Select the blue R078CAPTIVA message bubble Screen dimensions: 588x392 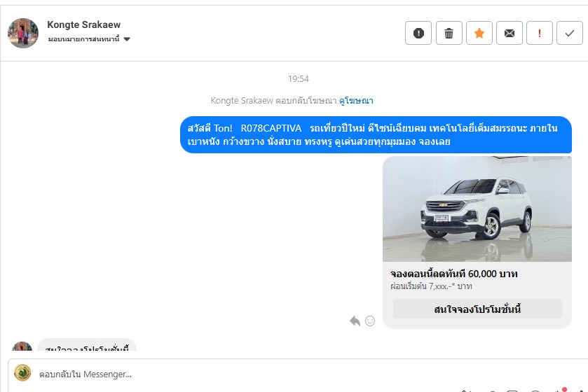coord(376,135)
